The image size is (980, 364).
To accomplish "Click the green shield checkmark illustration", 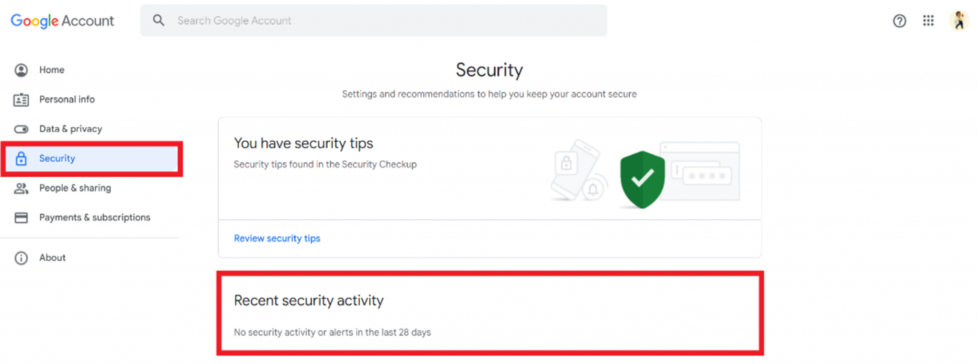I will [642, 176].
